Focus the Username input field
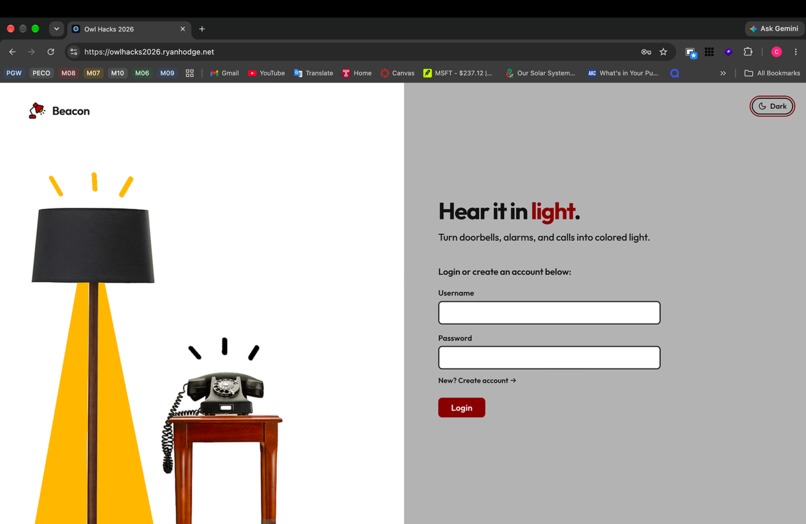 [x=549, y=313]
